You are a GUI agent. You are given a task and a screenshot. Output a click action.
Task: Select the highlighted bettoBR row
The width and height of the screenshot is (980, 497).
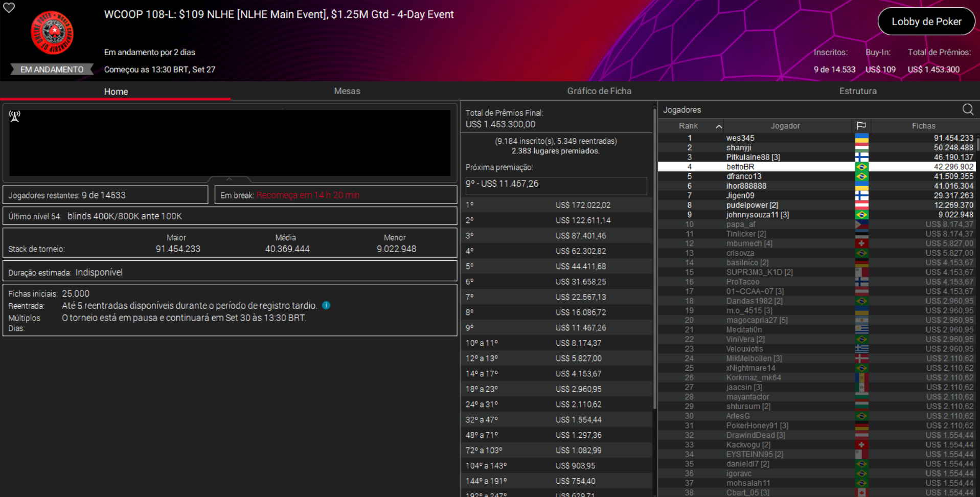(x=817, y=167)
